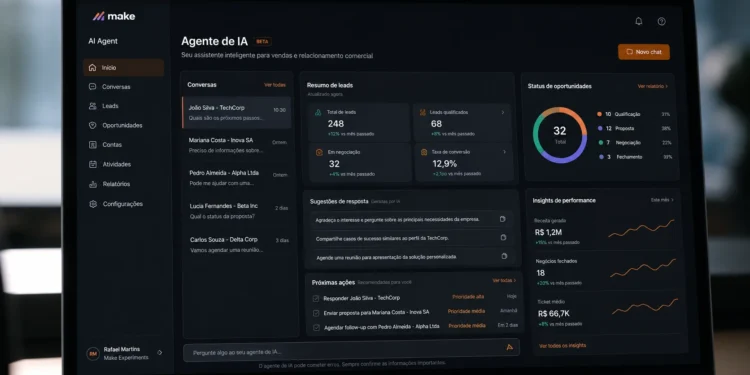Viewport: 750px width, 375px height.
Task: Expand user menu next to Rafael Martins
Action: [160, 353]
